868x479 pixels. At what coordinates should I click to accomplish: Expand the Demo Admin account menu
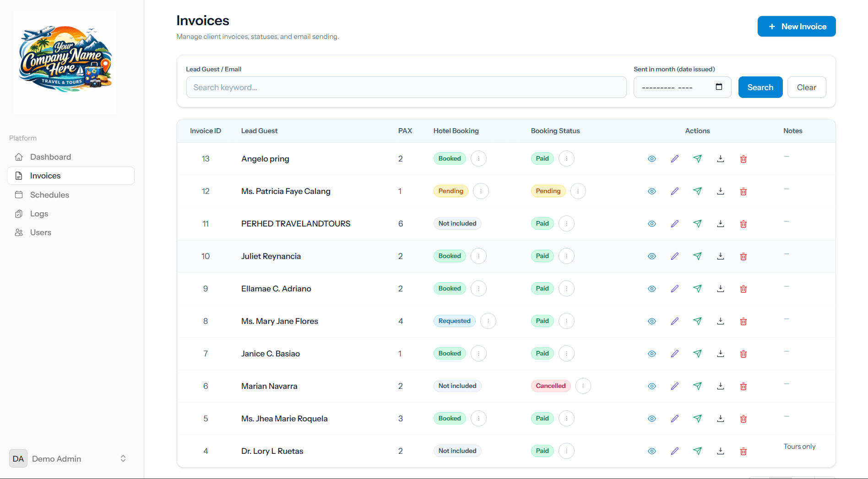pyautogui.click(x=123, y=458)
